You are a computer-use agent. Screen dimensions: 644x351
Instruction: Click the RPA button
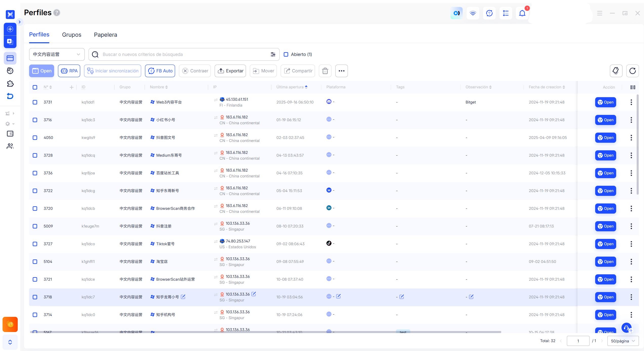(x=69, y=71)
